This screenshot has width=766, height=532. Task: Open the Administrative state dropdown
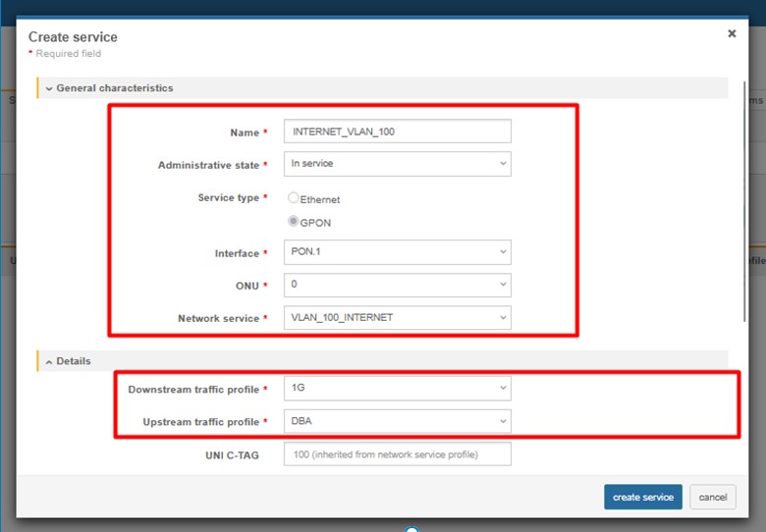tap(397, 164)
